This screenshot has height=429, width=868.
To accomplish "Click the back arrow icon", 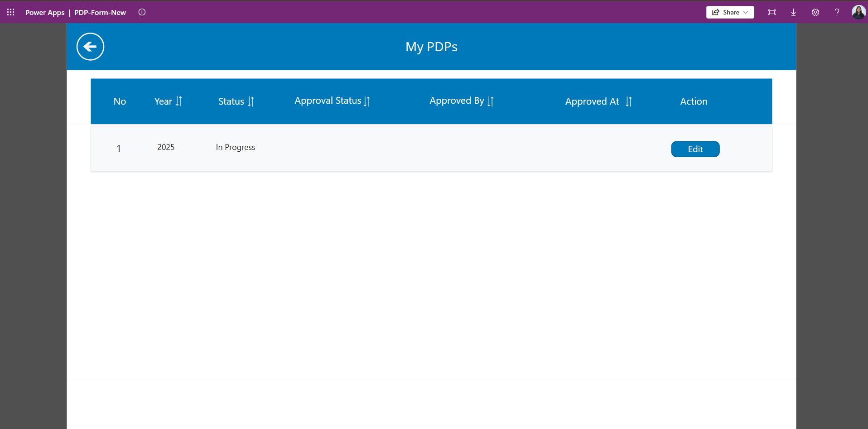I will click(90, 47).
